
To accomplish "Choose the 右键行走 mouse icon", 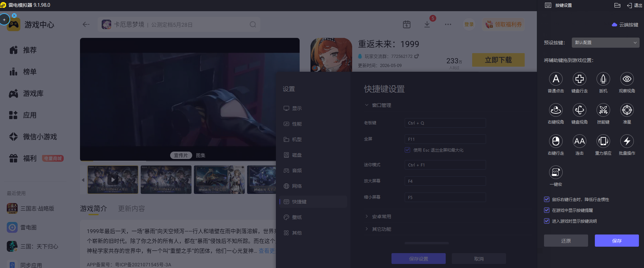I will tap(556, 141).
